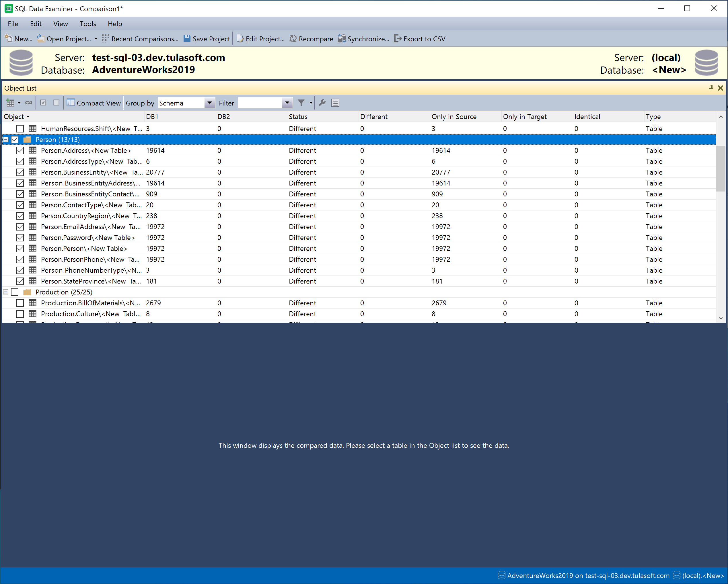Check the Production schema group checkbox
Screen dimensions: 728x584
point(15,292)
